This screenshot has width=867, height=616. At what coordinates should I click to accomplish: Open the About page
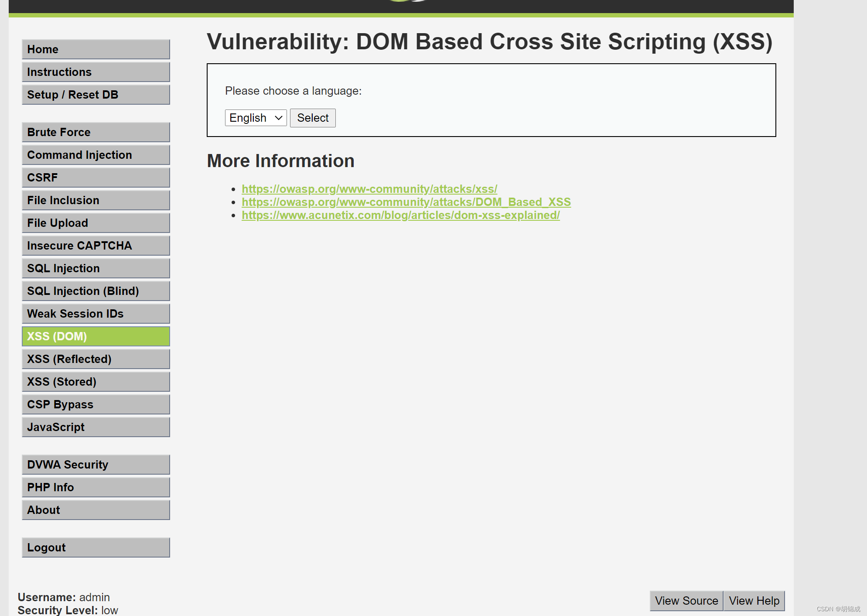[96, 510]
